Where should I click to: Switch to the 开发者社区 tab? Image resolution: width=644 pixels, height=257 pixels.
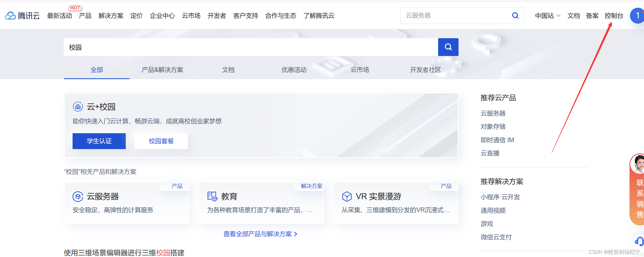click(x=425, y=70)
